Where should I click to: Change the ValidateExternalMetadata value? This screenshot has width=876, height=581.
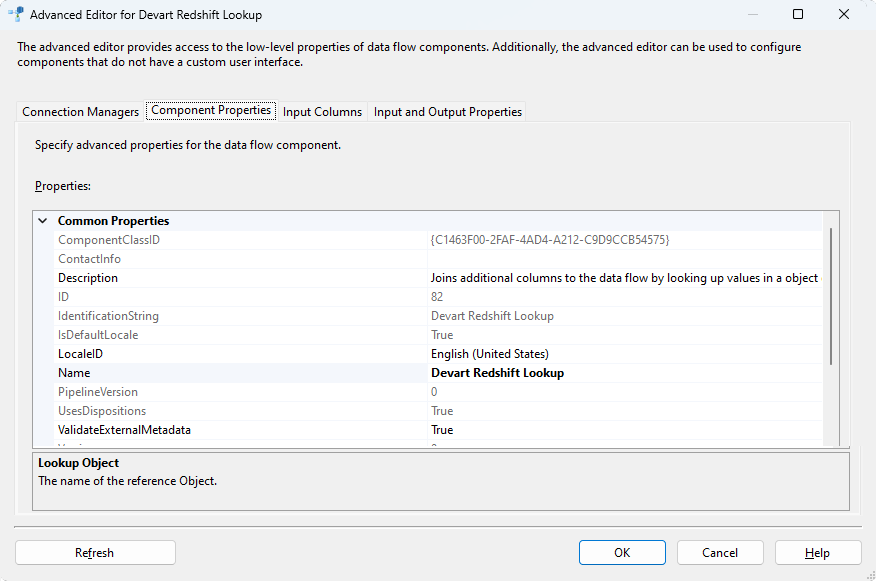coord(624,430)
